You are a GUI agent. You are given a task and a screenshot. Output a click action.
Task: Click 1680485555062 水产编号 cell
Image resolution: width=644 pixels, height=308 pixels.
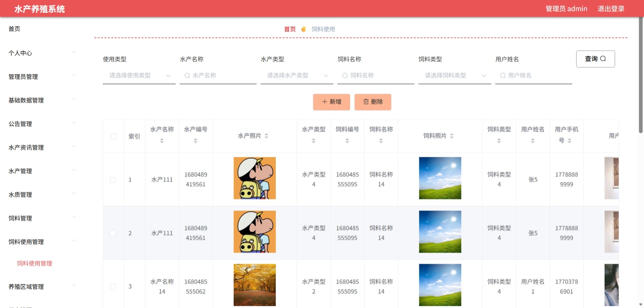tap(195, 286)
